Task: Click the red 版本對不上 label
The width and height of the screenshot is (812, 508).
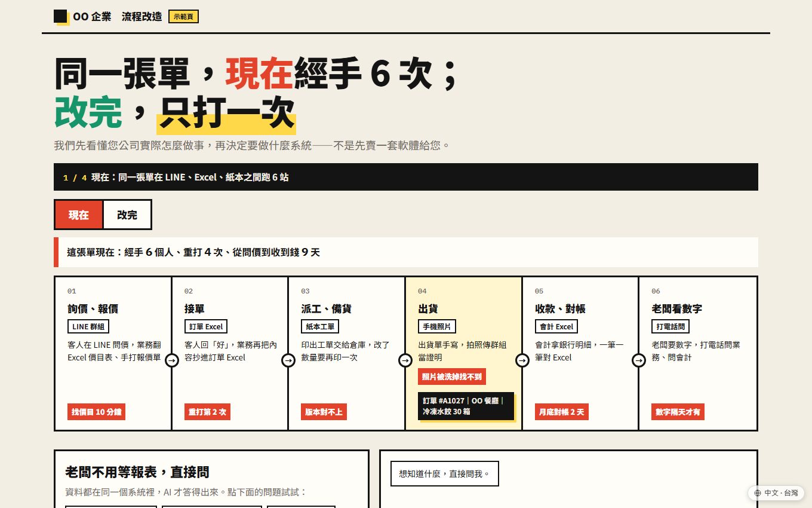Action: click(x=324, y=412)
